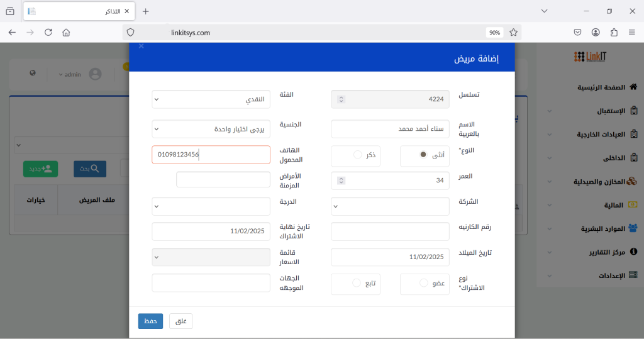Screen dimensions: 644x339
Task: Open the الجنسية nationality dropdown
Action: [211, 129]
